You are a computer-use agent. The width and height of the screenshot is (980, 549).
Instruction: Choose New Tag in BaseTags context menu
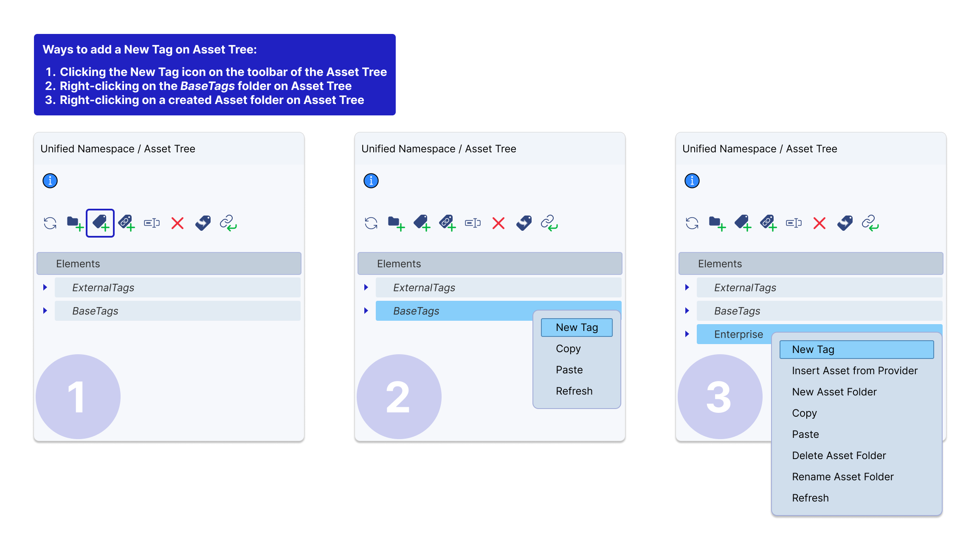click(576, 328)
